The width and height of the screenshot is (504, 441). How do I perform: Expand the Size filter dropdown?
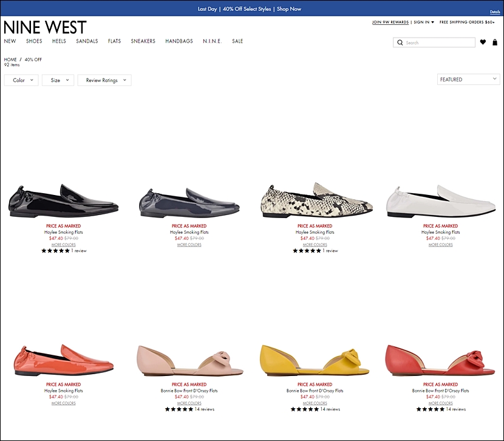click(x=58, y=80)
